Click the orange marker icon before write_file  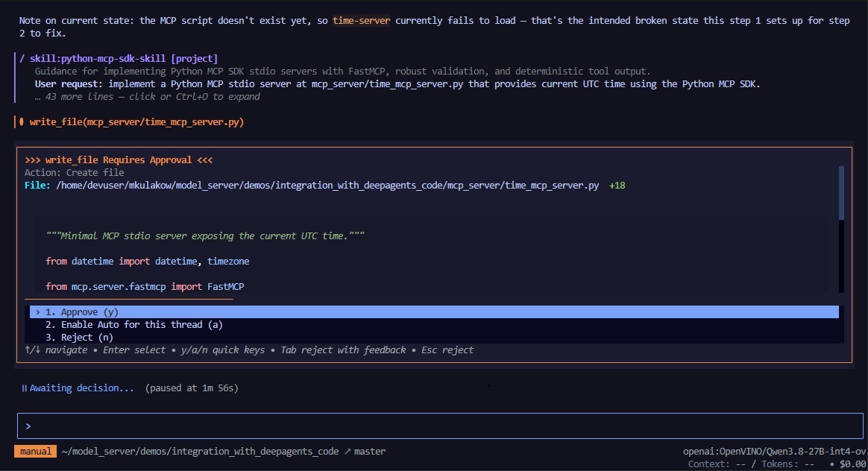(x=22, y=121)
